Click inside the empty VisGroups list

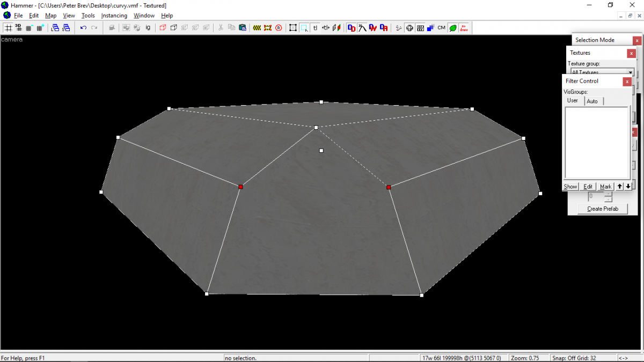(x=597, y=142)
